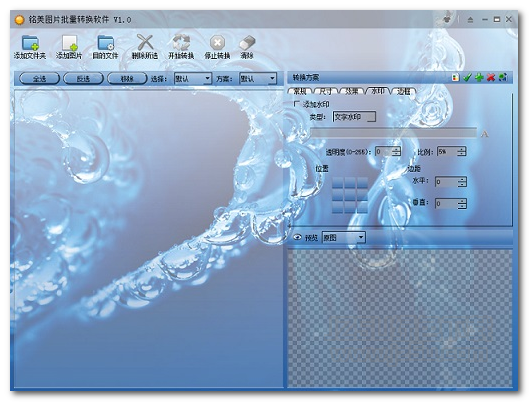This screenshot has width=529, height=402.
Task: Click the 添加图片 (add image) toolbar icon
Action: 69,43
